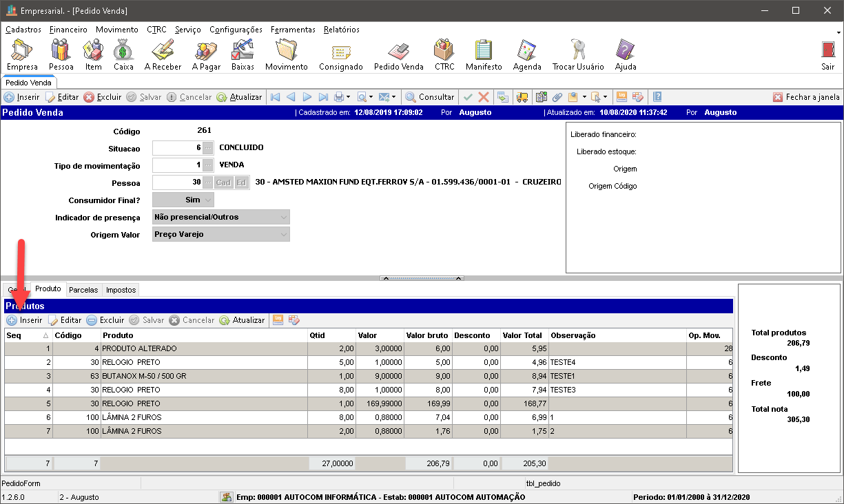Open the A Receber icon

163,54
